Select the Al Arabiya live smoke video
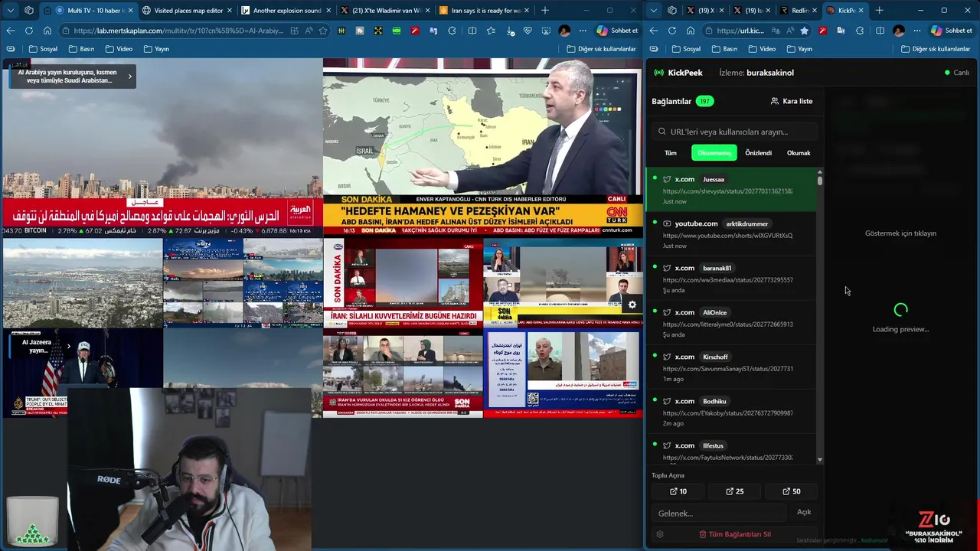The width and height of the screenshot is (980, 551). click(x=162, y=147)
